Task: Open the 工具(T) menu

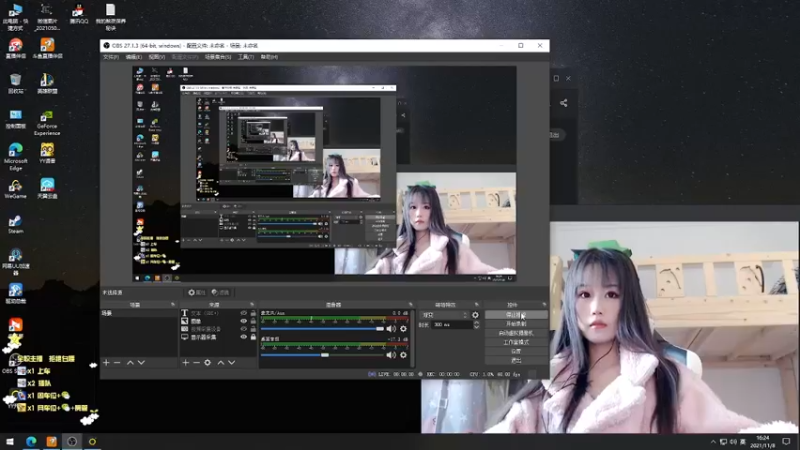Action: pyautogui.click(x=245, y=57)
